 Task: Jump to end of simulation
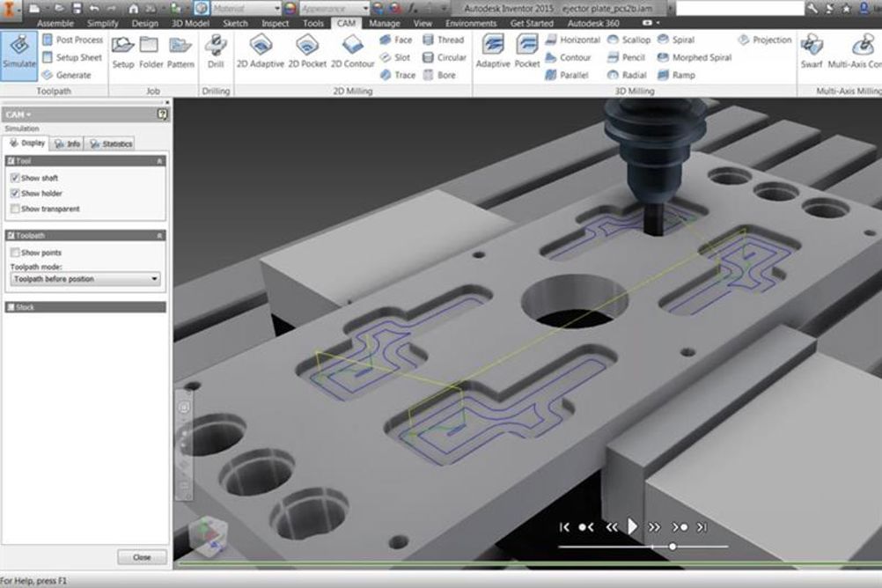tap(702, 526)
